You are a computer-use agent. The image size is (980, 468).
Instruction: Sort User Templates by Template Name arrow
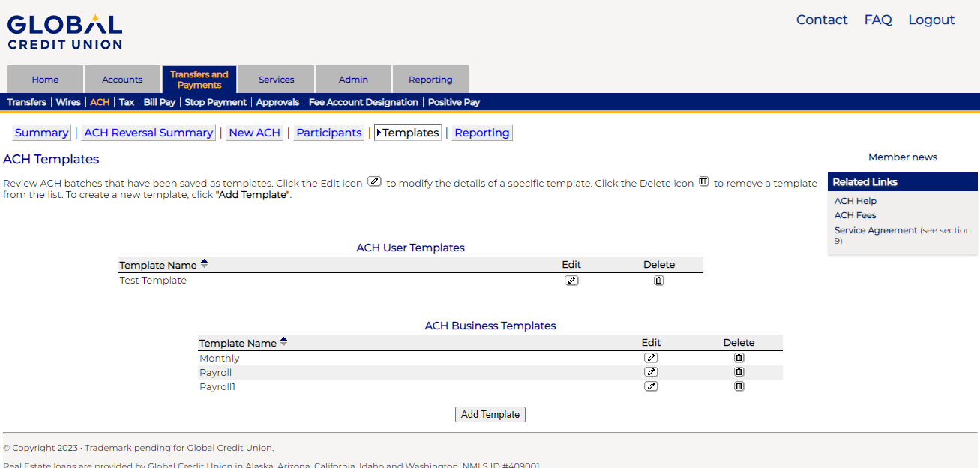point(204,264)
